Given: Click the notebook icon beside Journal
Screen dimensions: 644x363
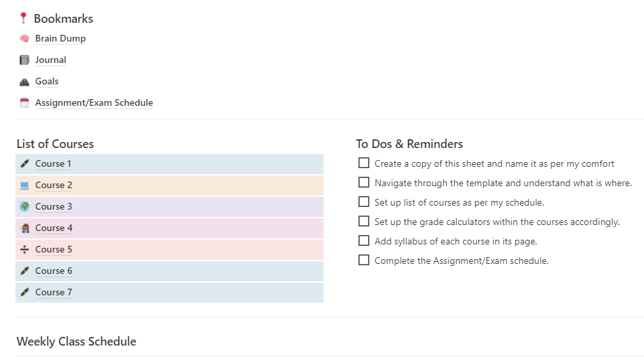Looking at the screenshot, I should pos(24,60).
